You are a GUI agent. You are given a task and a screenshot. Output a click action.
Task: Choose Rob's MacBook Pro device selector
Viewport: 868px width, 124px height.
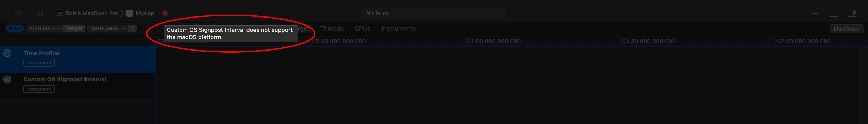point(87,13)
